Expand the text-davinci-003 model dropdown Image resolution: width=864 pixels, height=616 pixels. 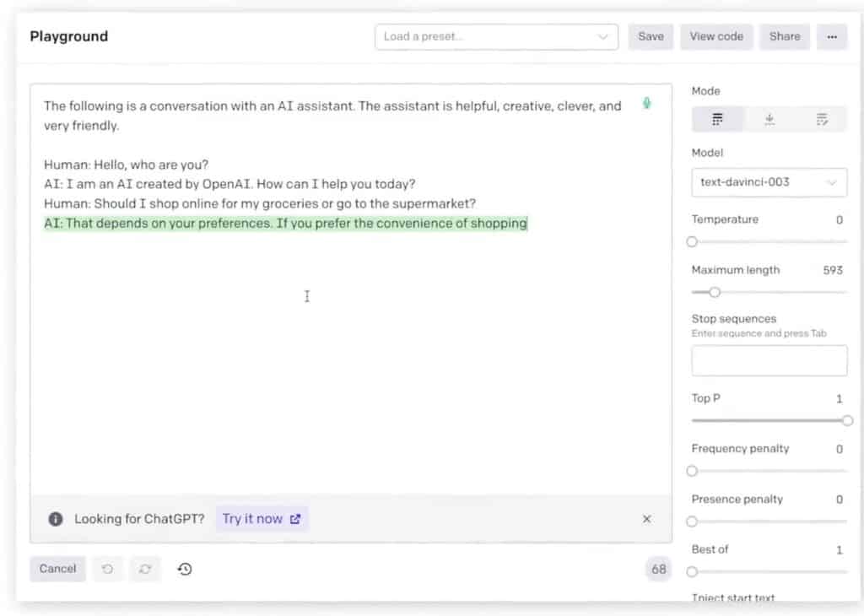coord(769,182)
